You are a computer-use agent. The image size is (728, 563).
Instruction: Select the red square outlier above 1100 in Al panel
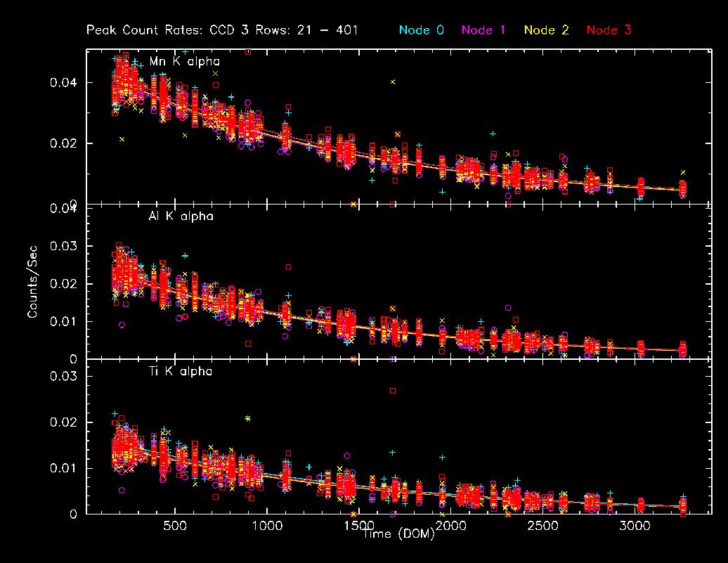point(288,267)
